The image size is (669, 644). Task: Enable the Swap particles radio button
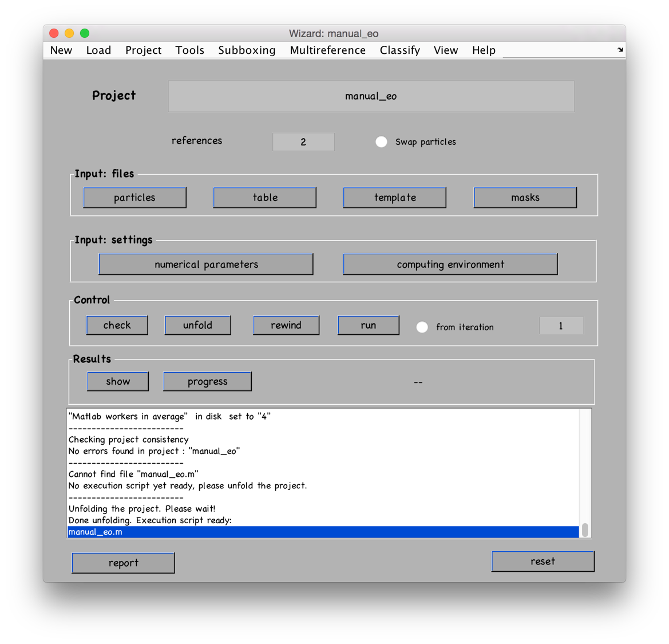pos(382,142)
